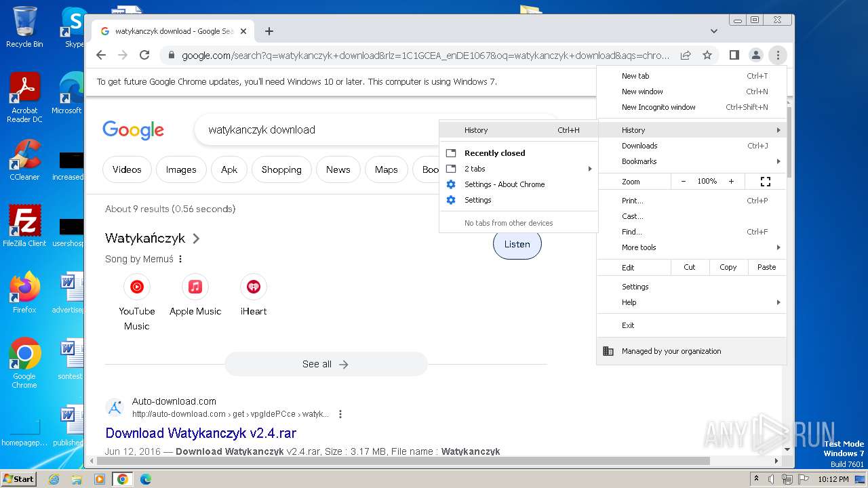Click the Listen button
The width and height of the screenshot is (868, 488).
[517, 244]
